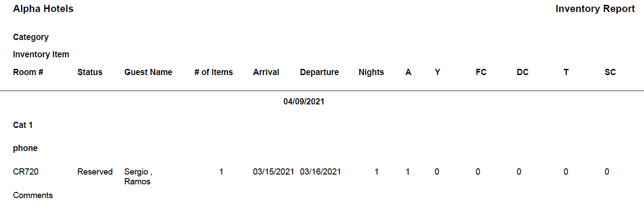
Task: Select the Category label
Action: click(31, 37)
